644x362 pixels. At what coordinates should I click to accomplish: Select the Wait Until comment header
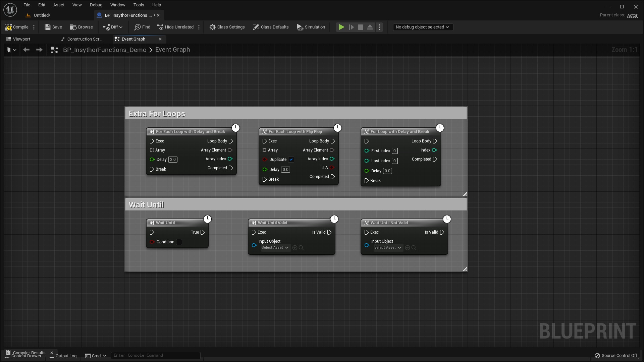coord(296,204)
